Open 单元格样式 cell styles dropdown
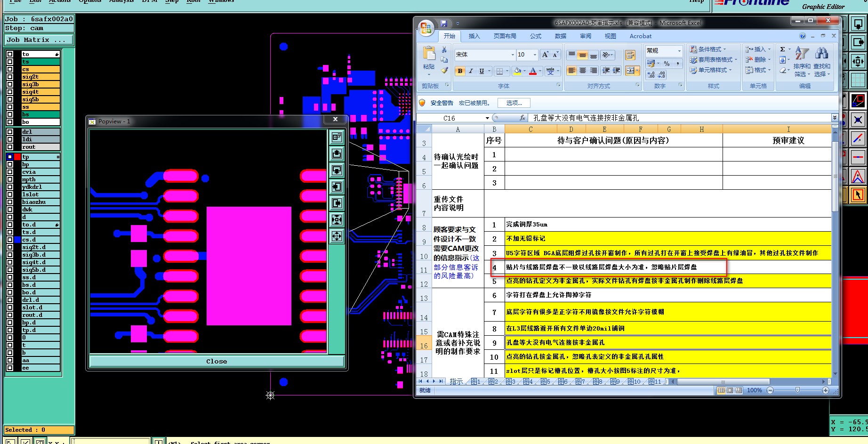868x444 pixels. click(711, 70)
